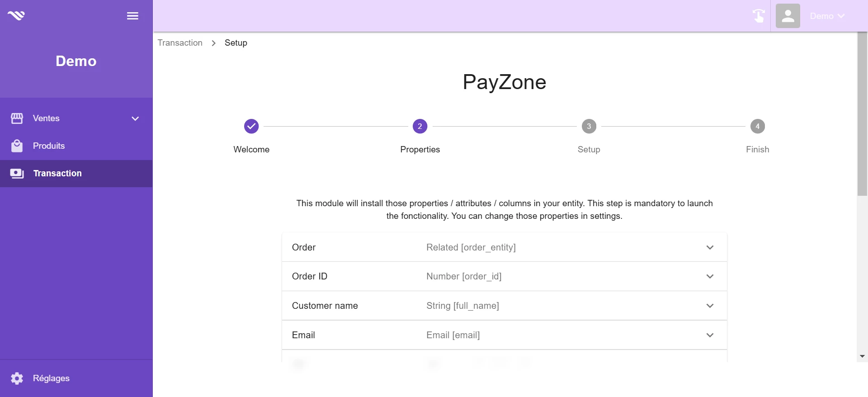Click the Transaction breadcrumb link

pyautogui.click(x=180, y=43)
